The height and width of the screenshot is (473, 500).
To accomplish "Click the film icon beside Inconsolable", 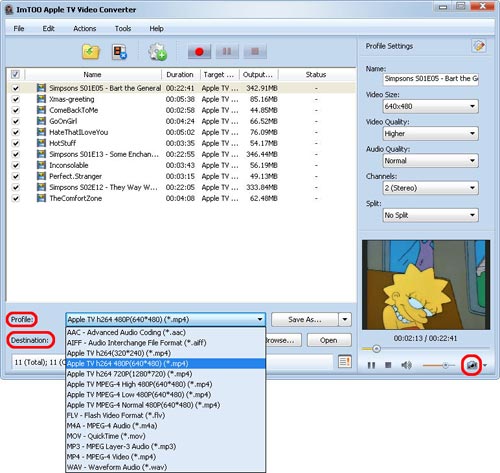I will (x=41, y=165).
